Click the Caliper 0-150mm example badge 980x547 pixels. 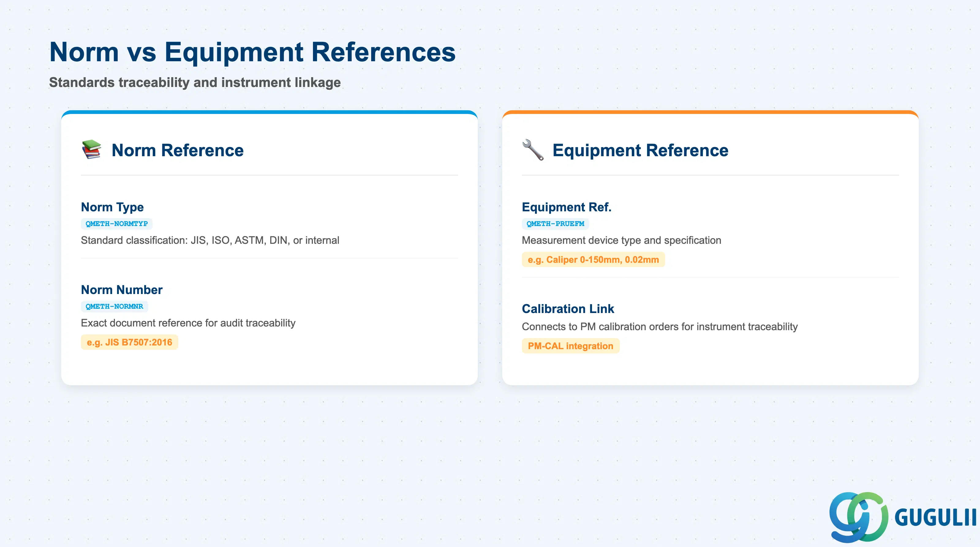593,259
